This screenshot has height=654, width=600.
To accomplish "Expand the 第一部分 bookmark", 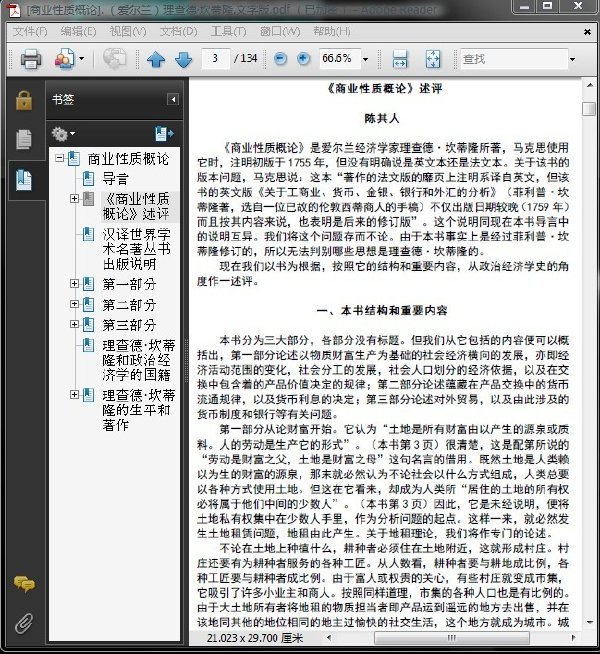I will (75, 284).
